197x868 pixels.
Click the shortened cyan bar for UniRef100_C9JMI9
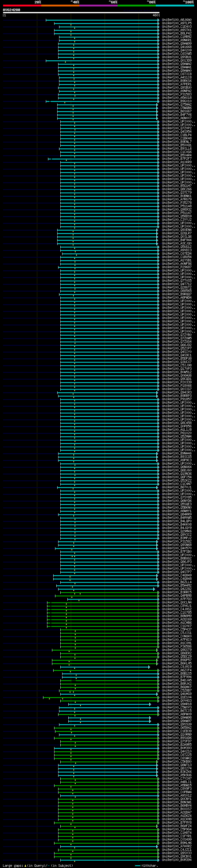105,667
